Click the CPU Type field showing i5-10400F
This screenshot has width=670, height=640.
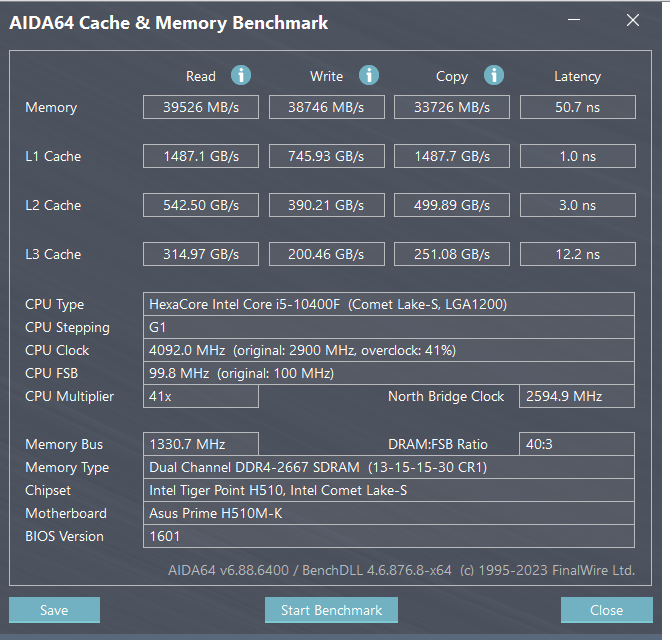coord(389,304)
